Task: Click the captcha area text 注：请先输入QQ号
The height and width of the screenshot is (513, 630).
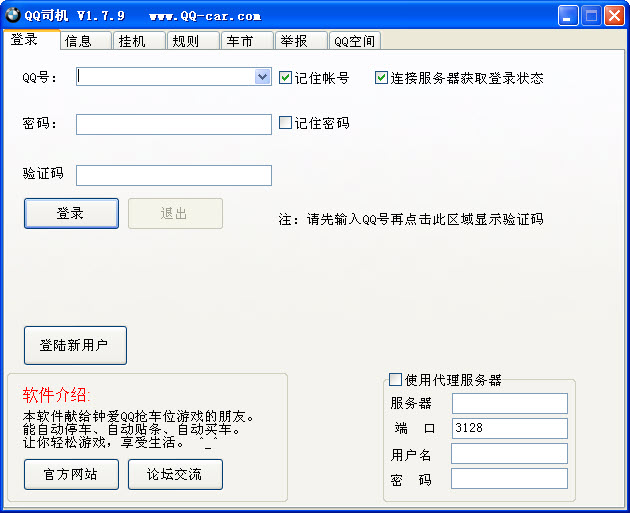Action: [x=411, y=219]
